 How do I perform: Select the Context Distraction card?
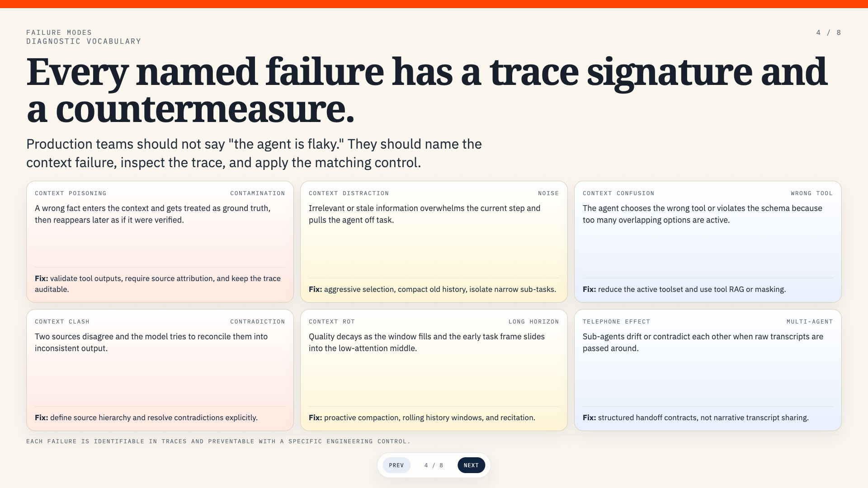tap(434, 242)
